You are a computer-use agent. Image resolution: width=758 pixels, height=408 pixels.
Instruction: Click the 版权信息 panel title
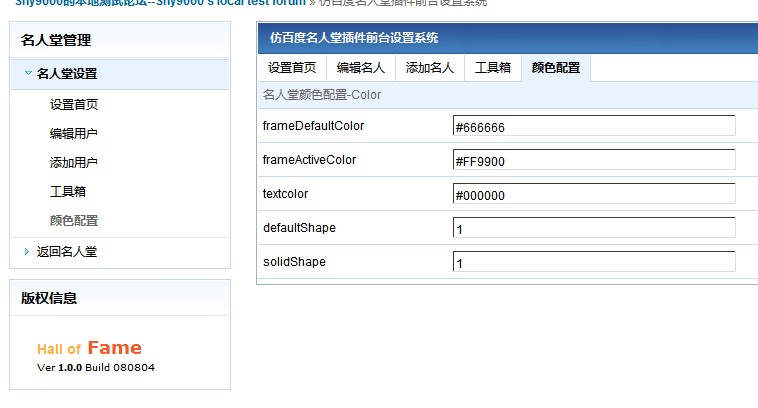[49, 298]
